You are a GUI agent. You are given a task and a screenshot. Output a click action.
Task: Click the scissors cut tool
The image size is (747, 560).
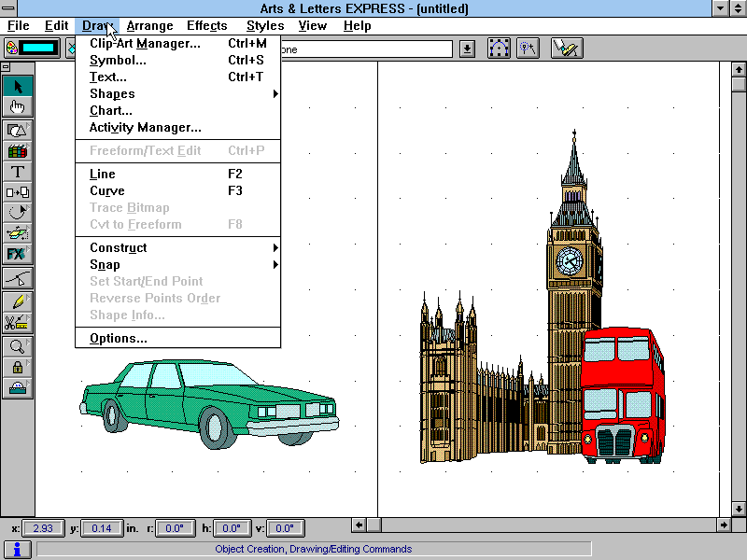[x=18, y=322]
